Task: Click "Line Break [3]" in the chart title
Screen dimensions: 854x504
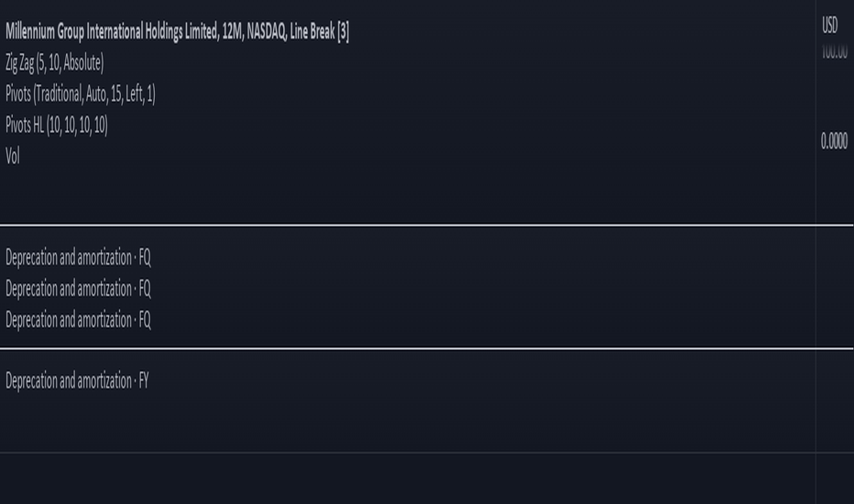Action: [x=319, y=31]
